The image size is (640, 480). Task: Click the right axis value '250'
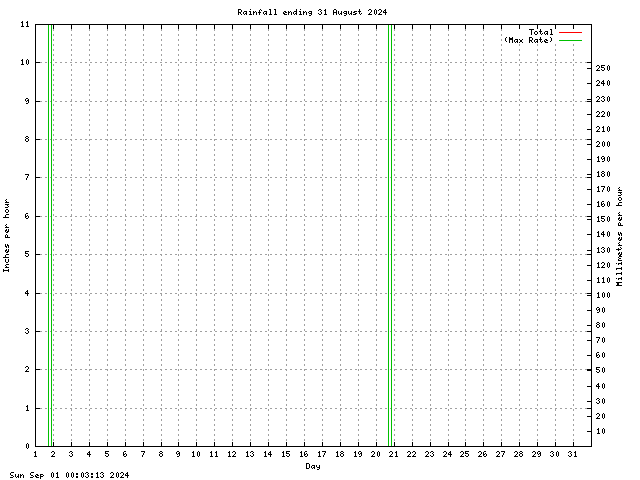click(x=603, y=68)
